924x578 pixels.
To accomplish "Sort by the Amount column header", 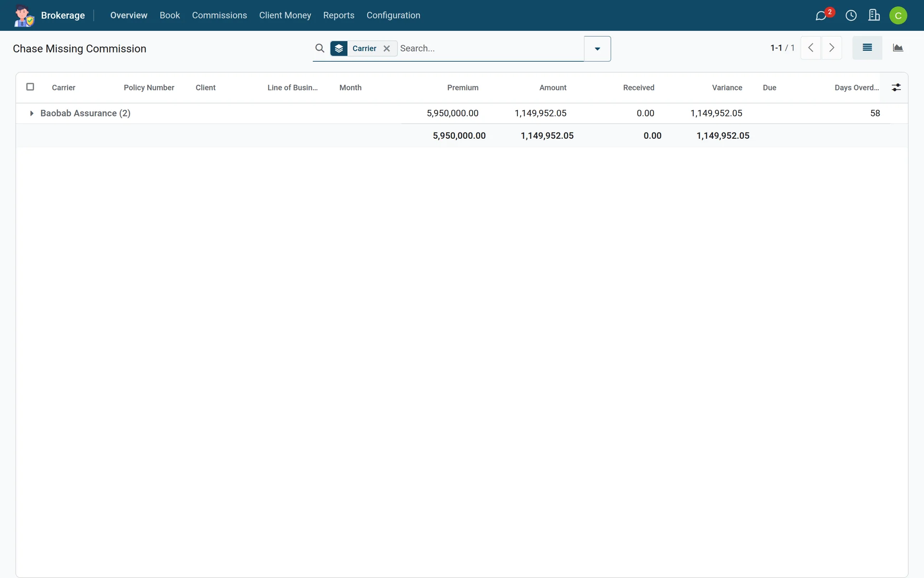I will coord(552,88).
